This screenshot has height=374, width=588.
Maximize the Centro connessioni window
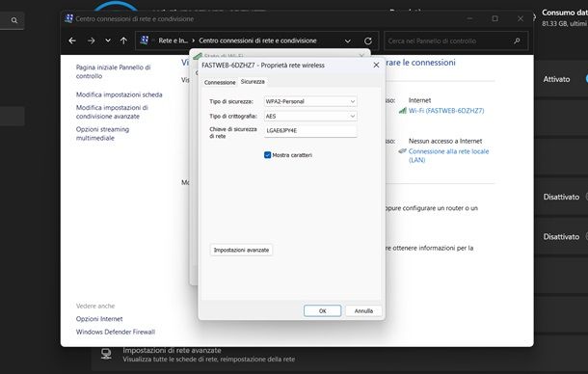(x=495, y=18)
